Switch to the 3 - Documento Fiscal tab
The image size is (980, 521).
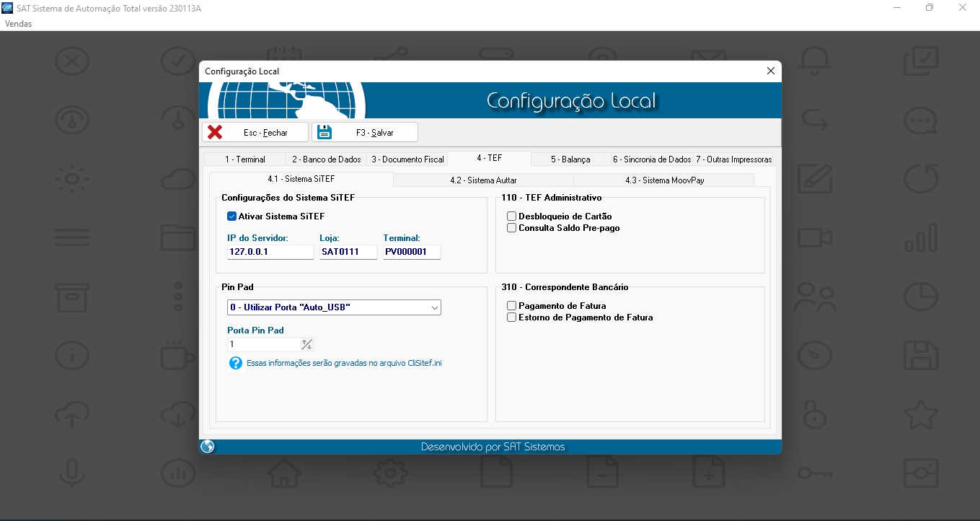click(x=407, y=159)
